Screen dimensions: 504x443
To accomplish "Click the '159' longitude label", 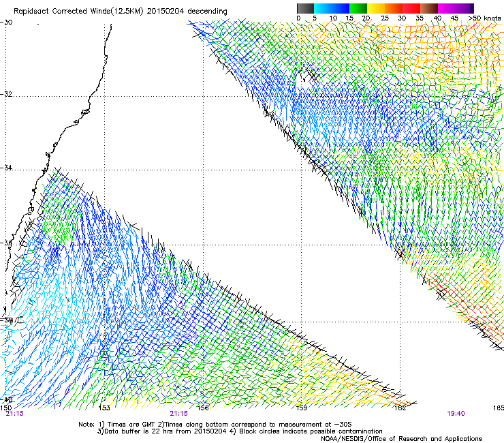I will tap(301, 408).
